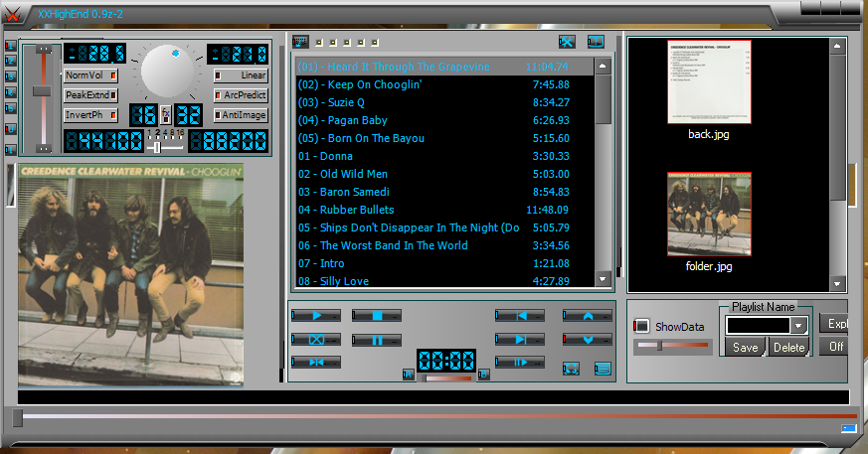Save the playlist with Save button
This screenshot has height=454, width=868.
coord(745,348)
